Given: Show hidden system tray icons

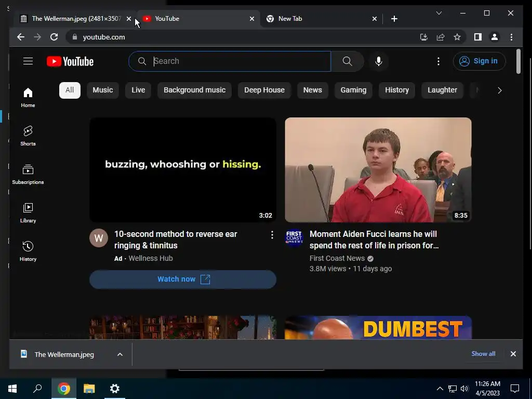Looking at the screenshot, I should point(440,389).
